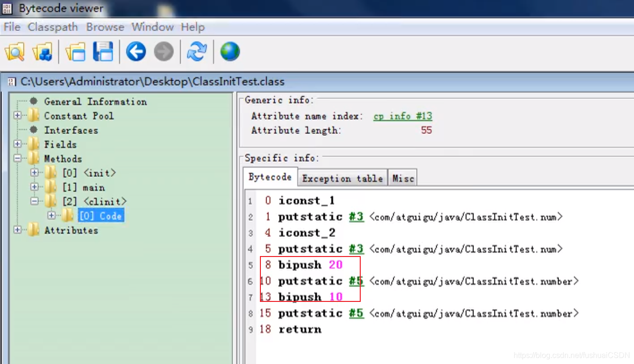Screen dimensions: 634x364
Task: Click the reload refresh icon
Action: click(196, 52)
